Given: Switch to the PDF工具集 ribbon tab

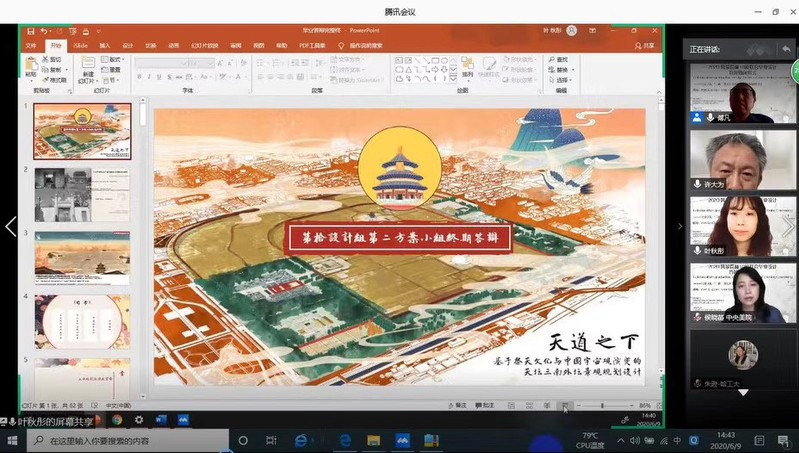Looking at the screenshot, I should 312,45.
